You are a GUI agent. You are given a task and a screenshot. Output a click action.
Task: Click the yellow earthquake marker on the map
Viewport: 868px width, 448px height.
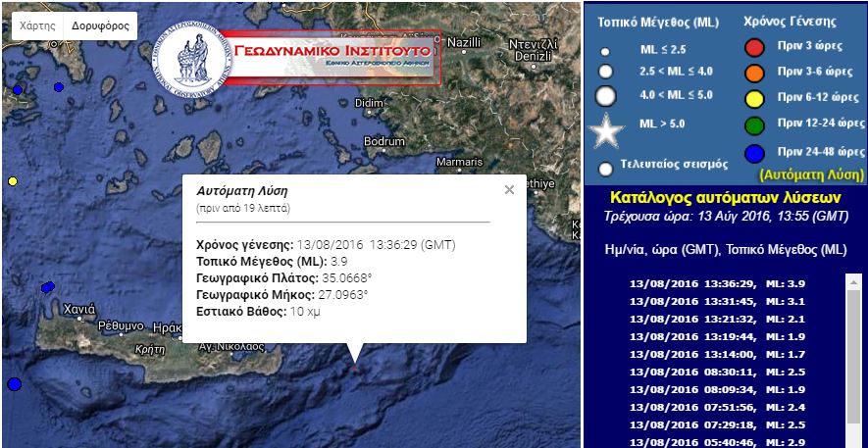click(x=13, y=181)
